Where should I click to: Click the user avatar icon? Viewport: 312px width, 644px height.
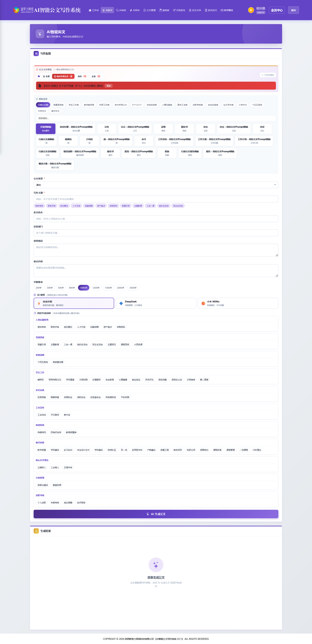251,10
